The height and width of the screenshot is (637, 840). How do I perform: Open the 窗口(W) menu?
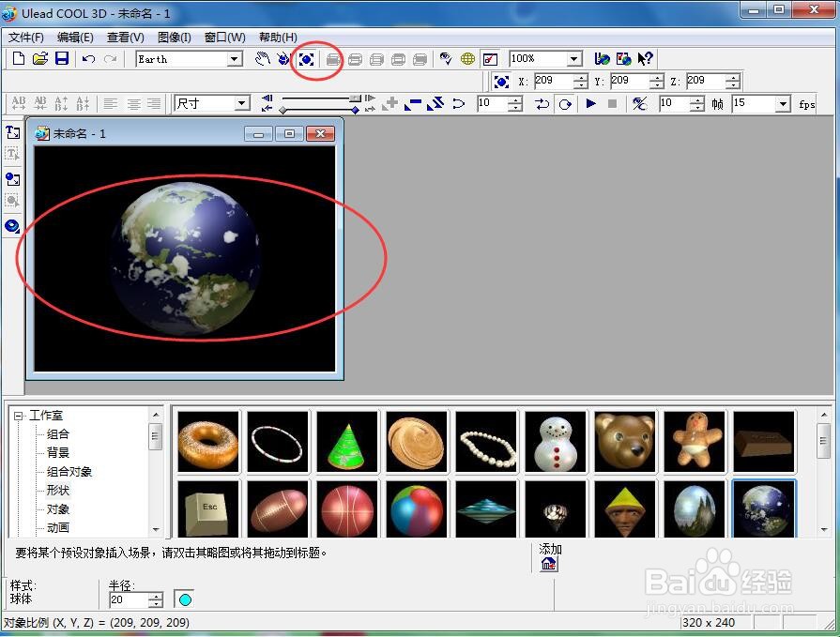click(x=225, y=37)
